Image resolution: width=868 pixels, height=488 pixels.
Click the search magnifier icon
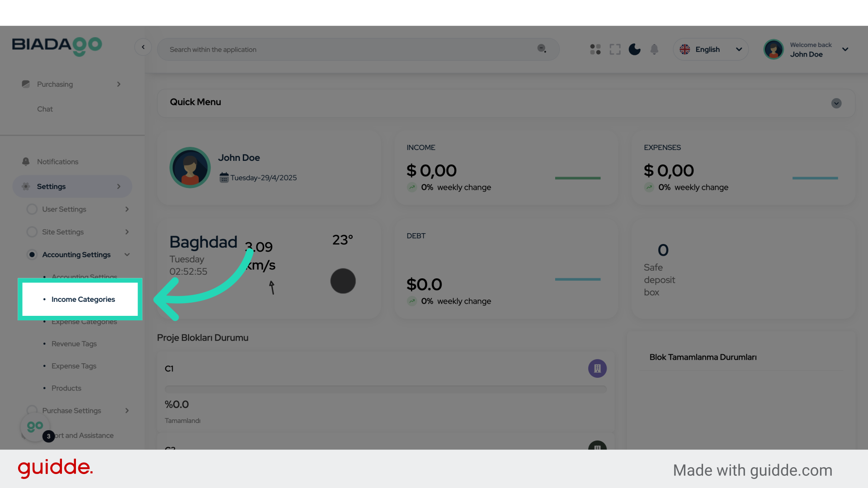[x=542, y=49]
